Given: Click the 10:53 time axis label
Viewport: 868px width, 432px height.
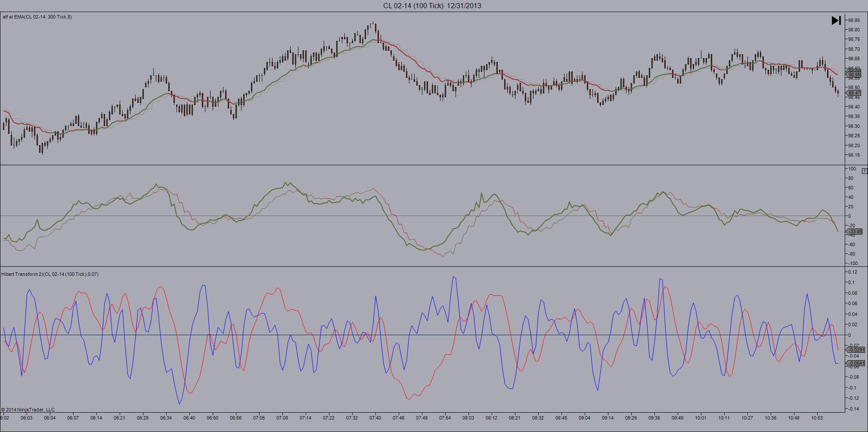Looking at the screenshot, I should pos(817,418).
